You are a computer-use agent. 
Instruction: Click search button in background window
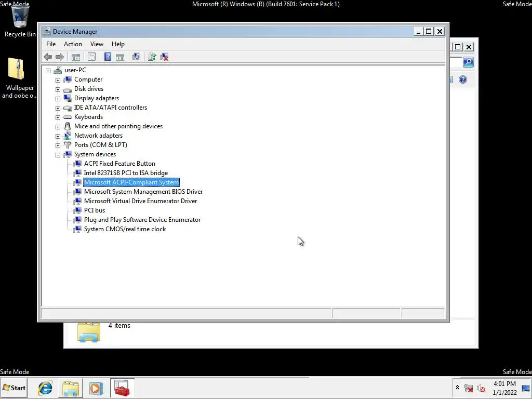click(468, 62)
